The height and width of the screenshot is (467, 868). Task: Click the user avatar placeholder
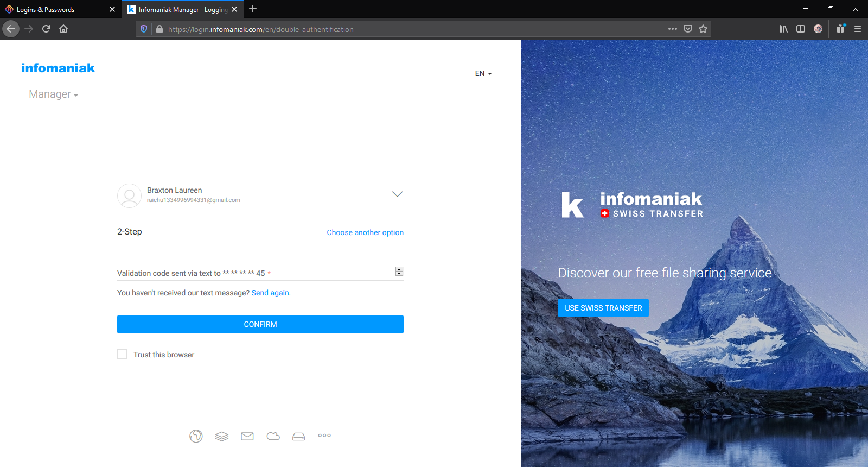pos(129,195)
